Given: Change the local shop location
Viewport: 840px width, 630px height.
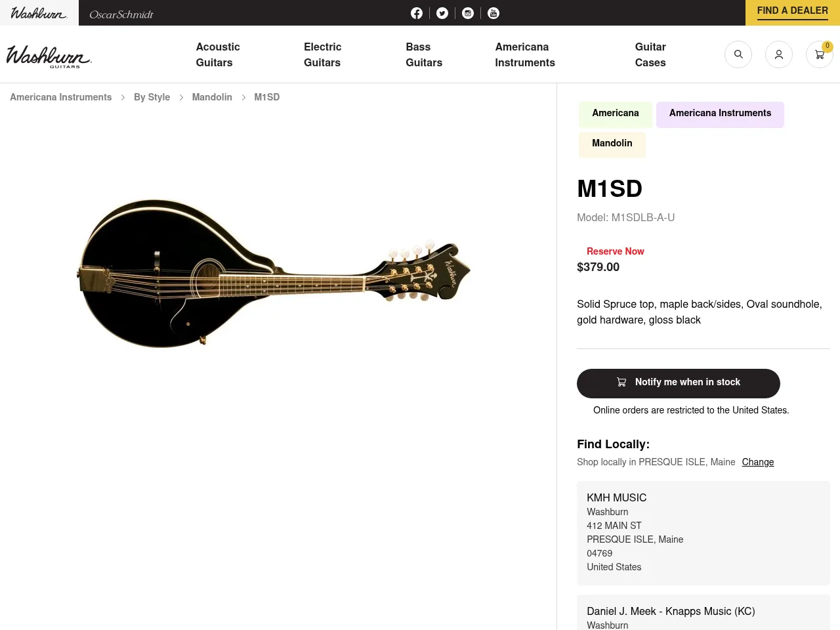Looking at the screenshot, I should click(x=757, y=463).
